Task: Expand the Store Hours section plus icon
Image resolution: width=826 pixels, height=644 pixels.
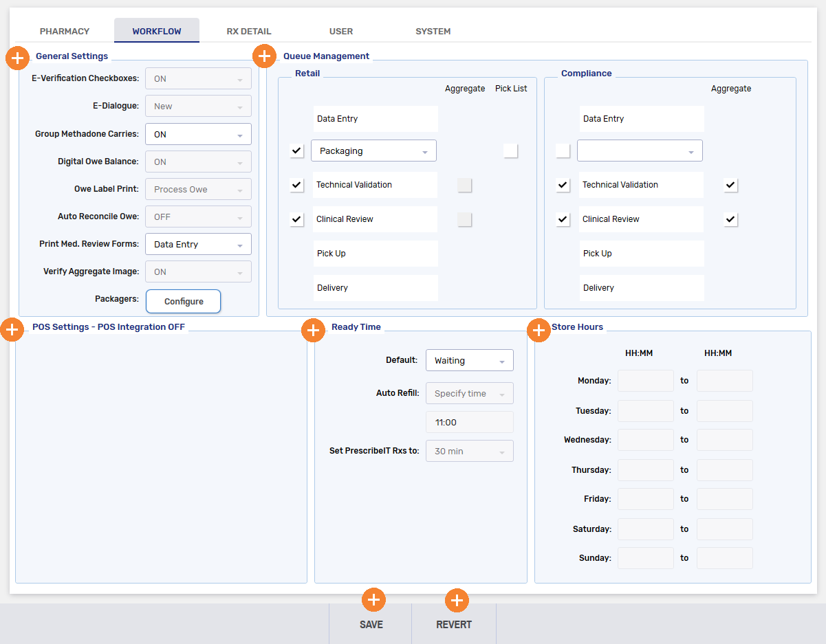Action: coord(539,330)
